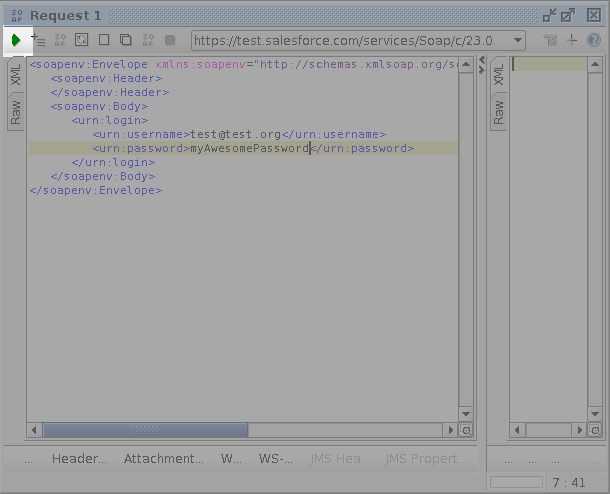
Task: Add this request to a TestCase
Action: (x=38, y=40)
